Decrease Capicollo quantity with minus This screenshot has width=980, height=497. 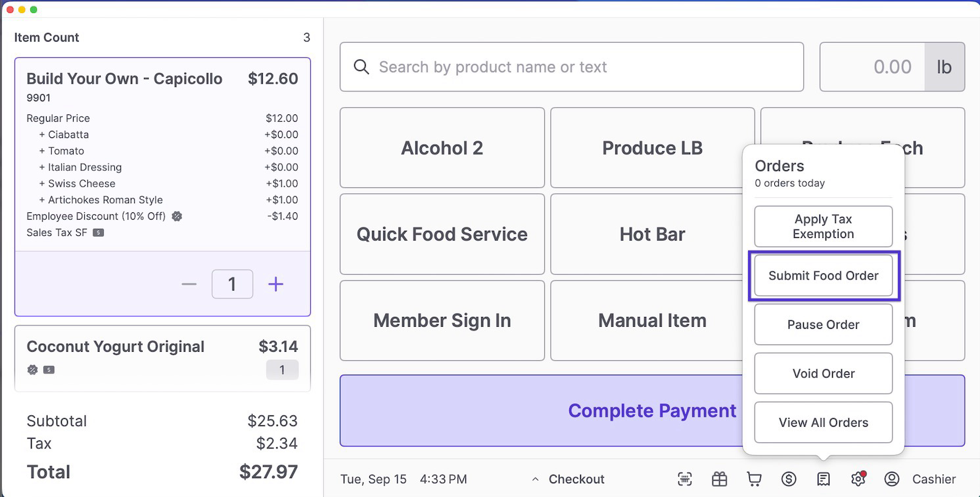[x=189, y=284]
